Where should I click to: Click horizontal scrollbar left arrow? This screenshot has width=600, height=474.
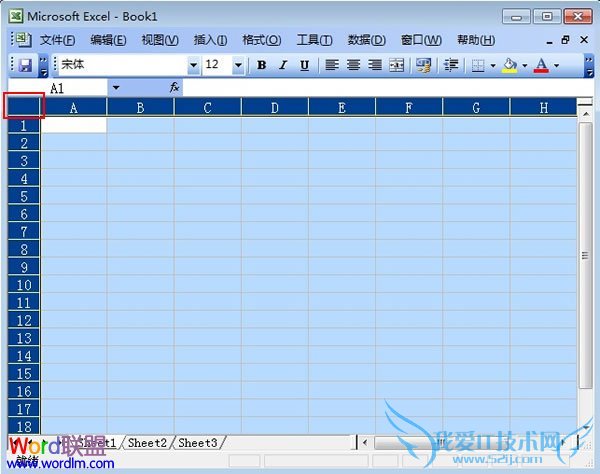tap(365, 443)
